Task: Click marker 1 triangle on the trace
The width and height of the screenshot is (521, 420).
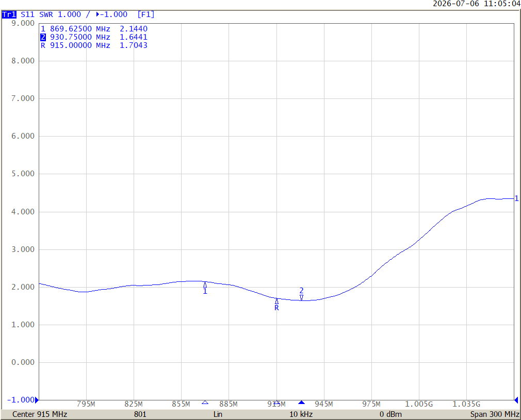Action: tap(205, 285)
